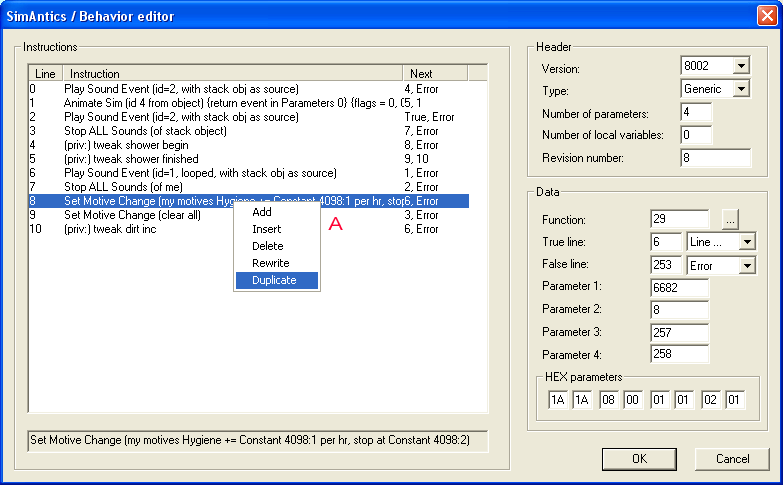Viewport: 783px width, 485px height.
Task: Open the Version dropdown arrow
Action: pyautogui.click(x=742, y=66)
